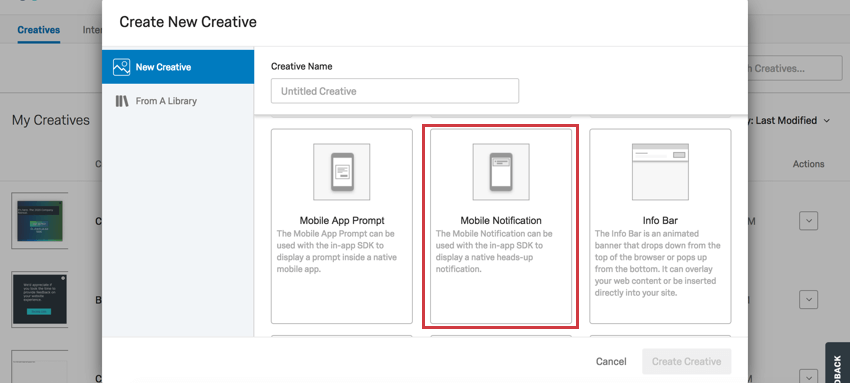Click the Cancel button
Screen dimensions: 850x383
click(x=611, y=361)
